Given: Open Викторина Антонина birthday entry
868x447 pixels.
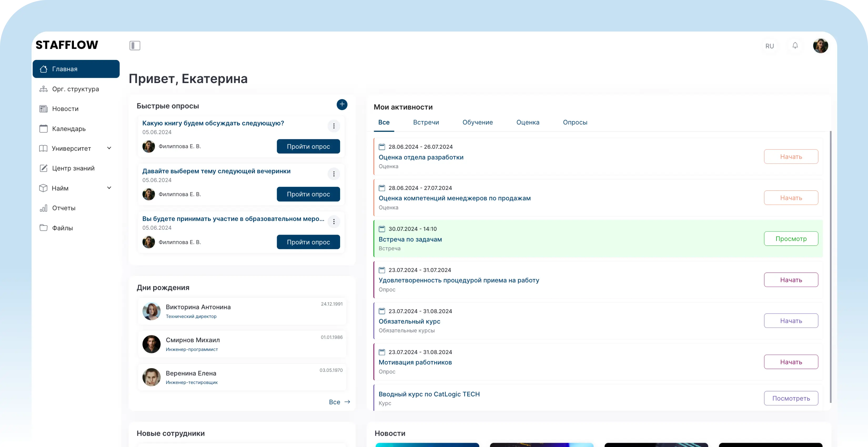Looking at the screenshot, I should click(x=242, y=311).
